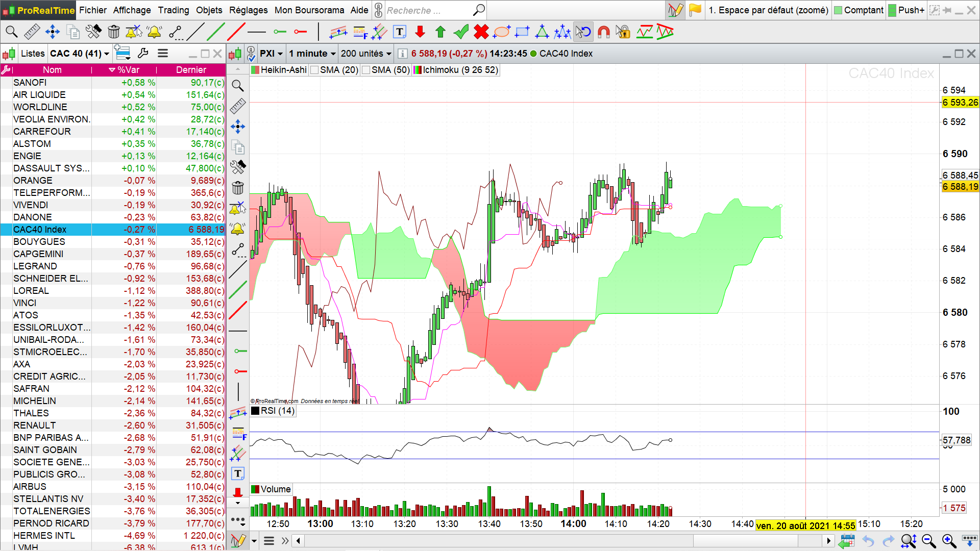Expand the 200 unités dropdown
Image resolution: width=980 pixels, height=551 pixels.
pos(366,54)
